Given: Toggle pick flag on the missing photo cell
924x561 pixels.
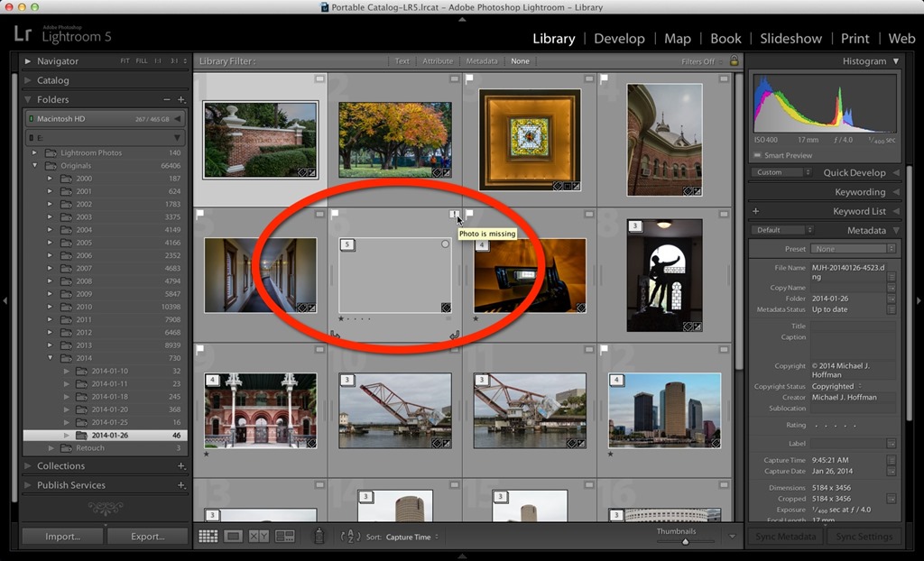Looking at the screenshot, I should tap(335, 214).
